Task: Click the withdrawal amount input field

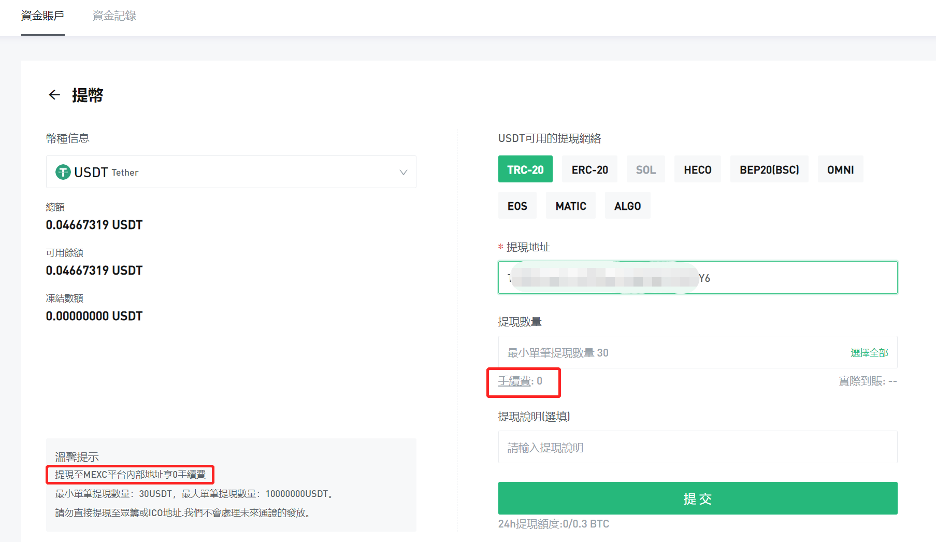Action: click(x=660, y=353)
